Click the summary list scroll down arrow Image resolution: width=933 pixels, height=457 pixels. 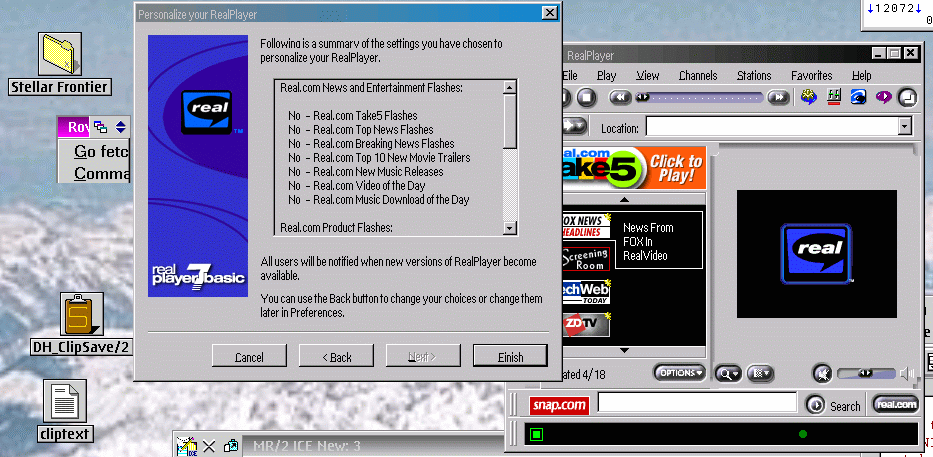click(509, 227)
